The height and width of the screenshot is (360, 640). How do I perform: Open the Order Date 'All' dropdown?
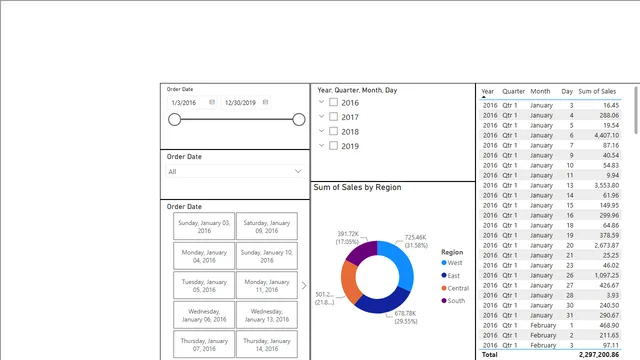pyautogui.click(x=235, y=171)
